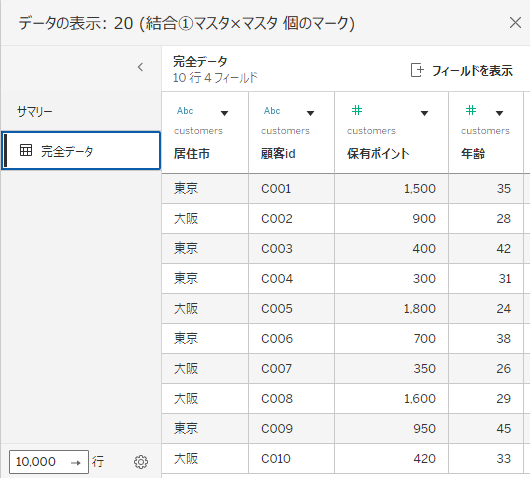
Task: Open the 年齢 column dropdown arrow
Action: (x=500, y=113)
